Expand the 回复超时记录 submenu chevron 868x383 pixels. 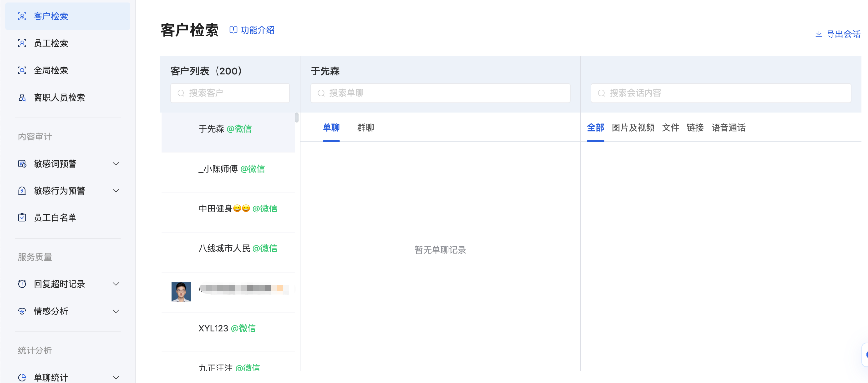click(116, 284)
